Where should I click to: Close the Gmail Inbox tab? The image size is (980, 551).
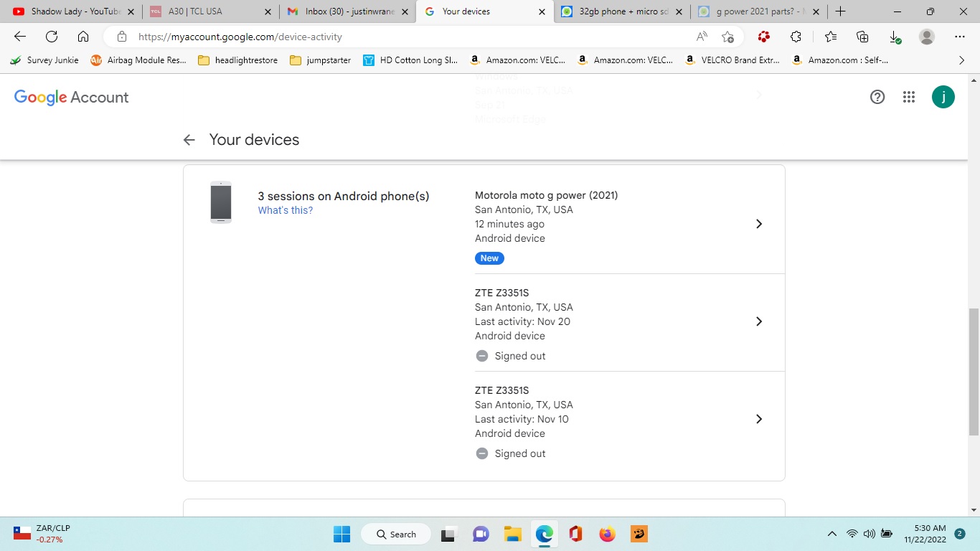pos(405,11)
